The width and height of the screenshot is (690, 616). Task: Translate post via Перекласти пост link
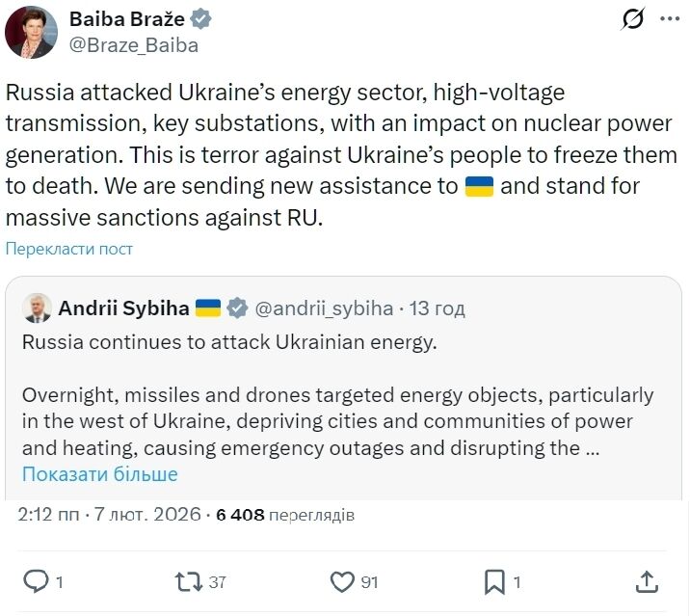[x=69, y=249]
